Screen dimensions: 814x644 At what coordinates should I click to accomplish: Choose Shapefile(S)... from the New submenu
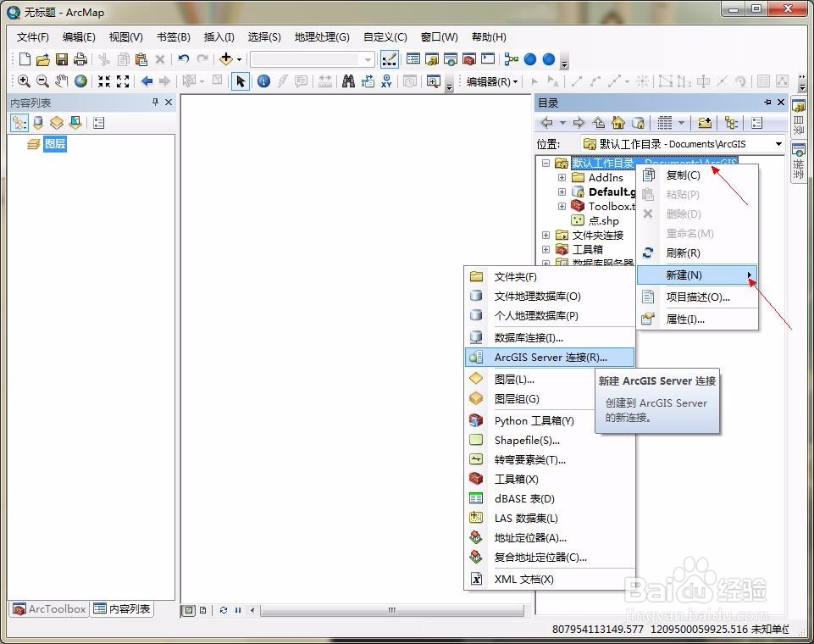click(549, 441)
